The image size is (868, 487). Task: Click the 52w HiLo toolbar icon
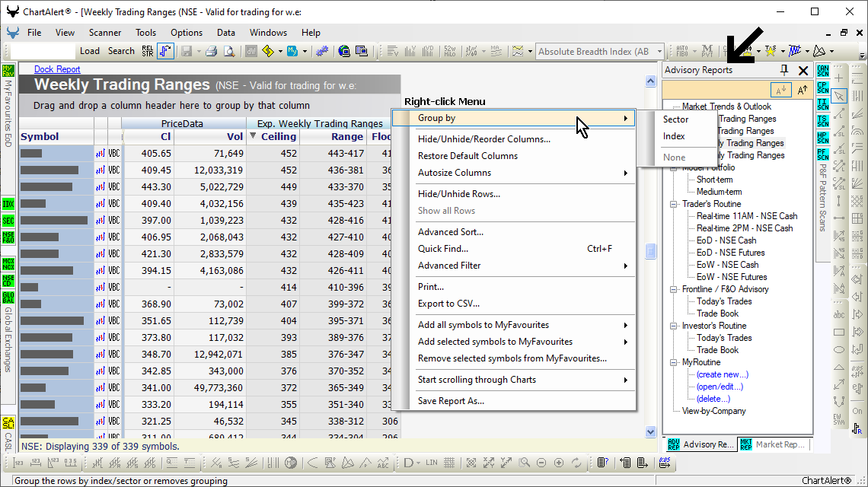tap(449, 52)
